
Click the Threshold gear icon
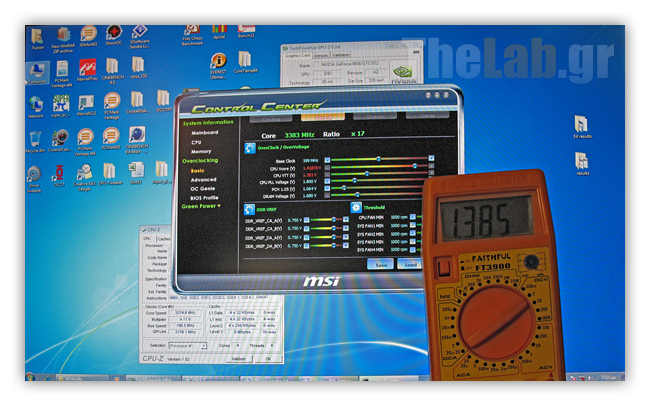tap(355, 208)
